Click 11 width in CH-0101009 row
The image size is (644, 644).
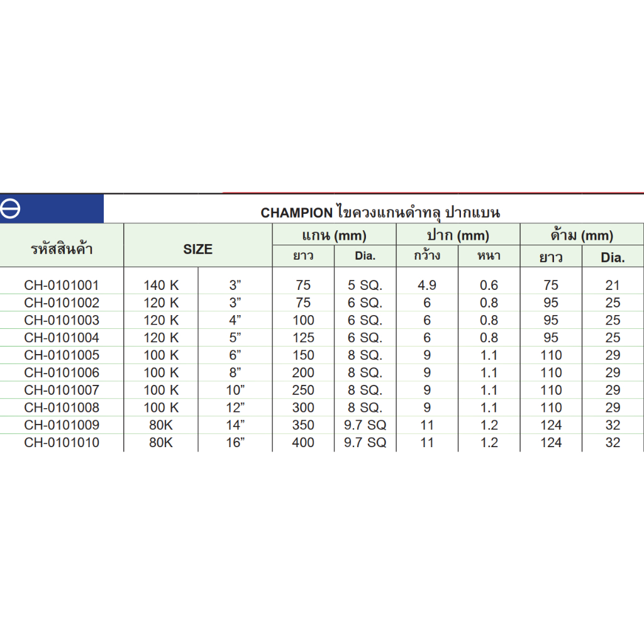[x=427, y=425]
